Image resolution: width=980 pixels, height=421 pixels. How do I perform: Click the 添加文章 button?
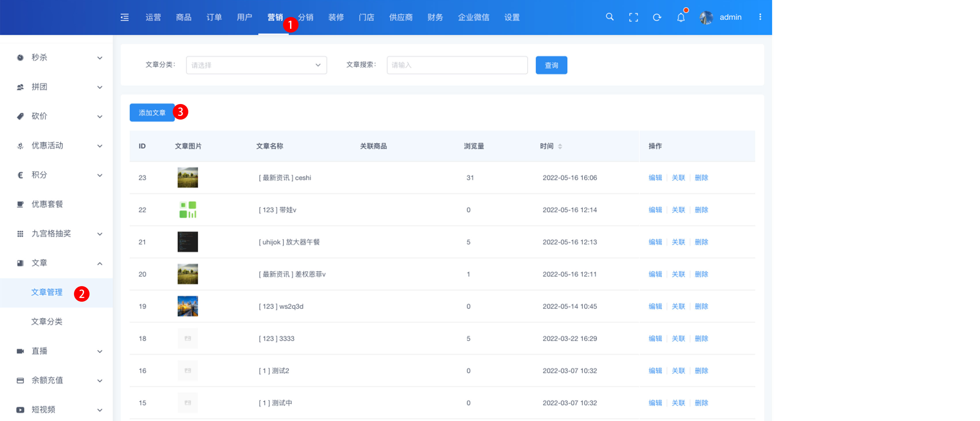[152, 113]
